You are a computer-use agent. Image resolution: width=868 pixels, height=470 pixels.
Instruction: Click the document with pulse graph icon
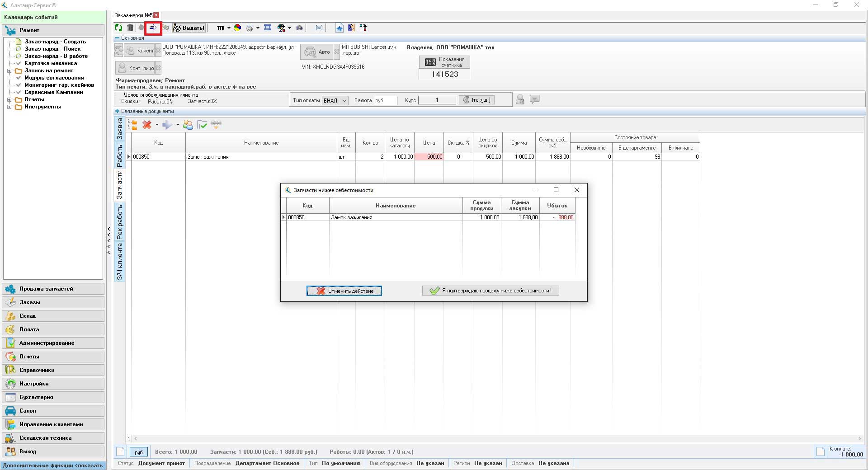[339, 28]
